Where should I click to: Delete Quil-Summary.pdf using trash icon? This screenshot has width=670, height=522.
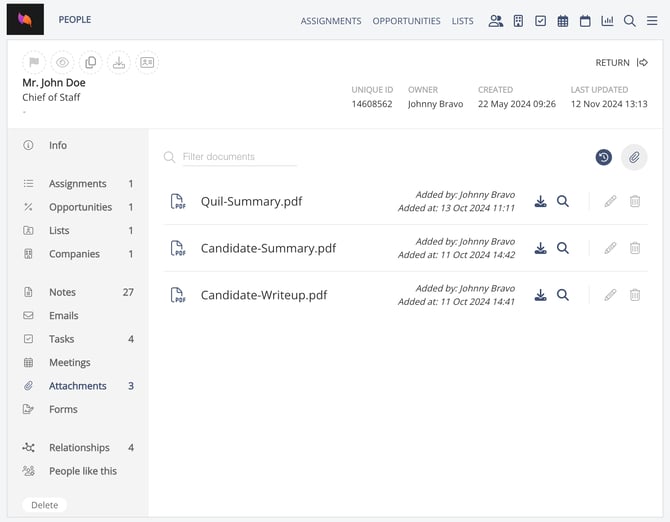tap(635, 201)
